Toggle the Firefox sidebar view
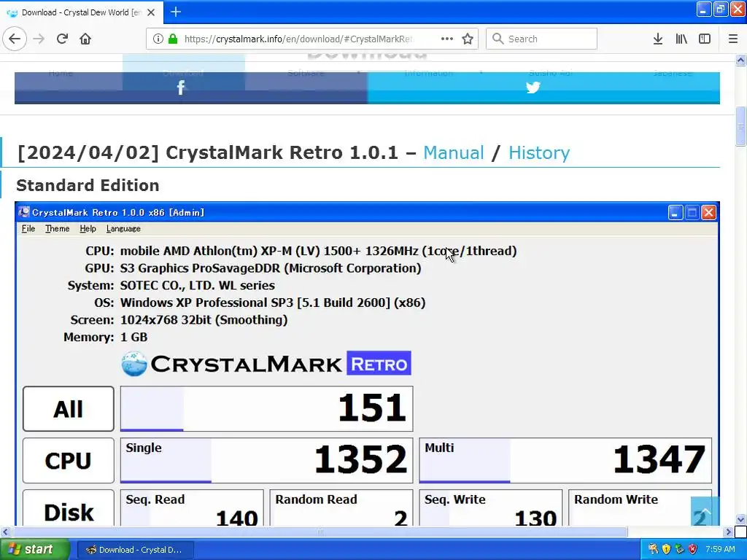The height and width of the screenshot is (560, 747). tap(705, 39)
